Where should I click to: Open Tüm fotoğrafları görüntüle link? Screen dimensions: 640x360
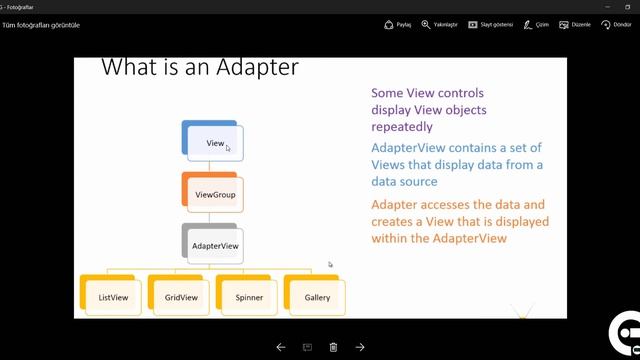pos(41,25)
